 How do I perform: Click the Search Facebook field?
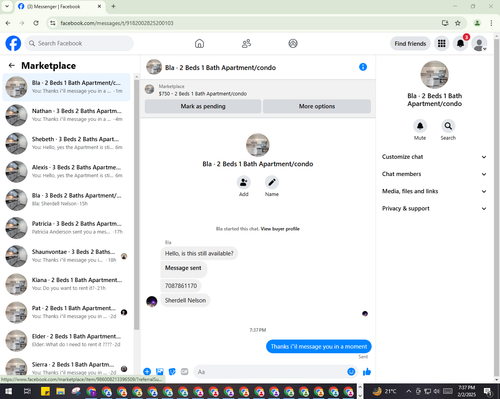pyautogui.click(x=79, y=43)
